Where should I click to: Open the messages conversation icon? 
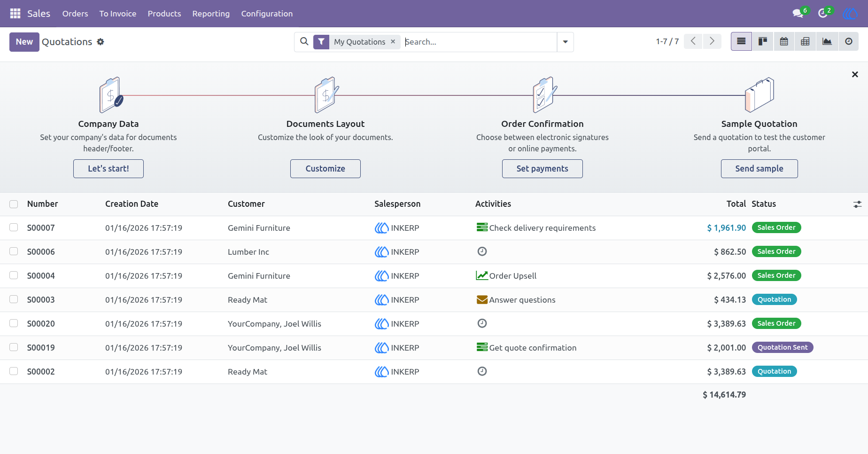click(798, 13)
